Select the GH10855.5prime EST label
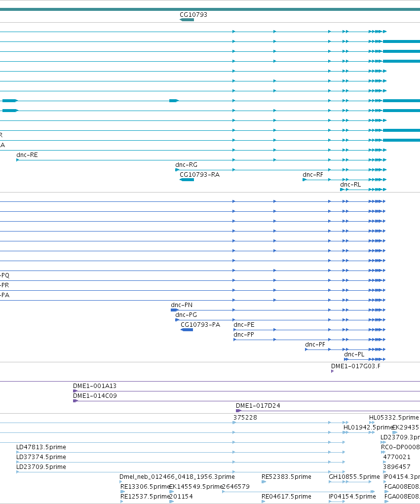Viewport: 420px width, 504px height. [354, 477]
